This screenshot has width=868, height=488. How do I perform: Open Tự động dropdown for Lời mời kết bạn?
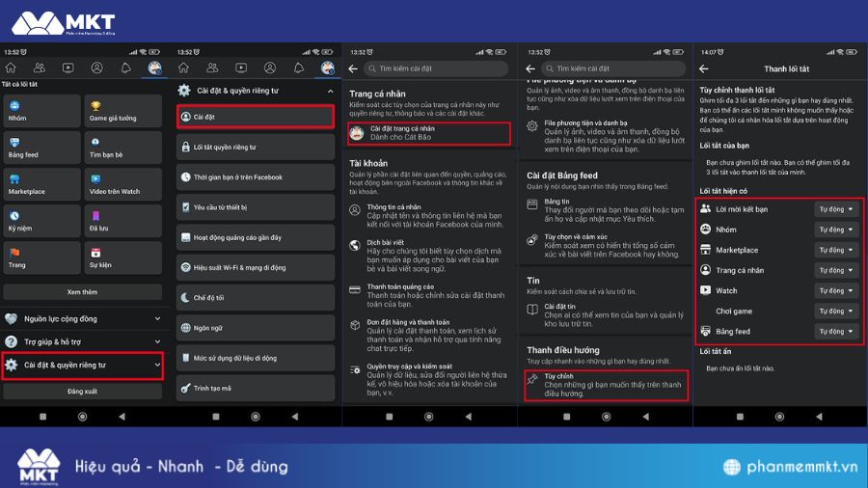pos(836,209)
